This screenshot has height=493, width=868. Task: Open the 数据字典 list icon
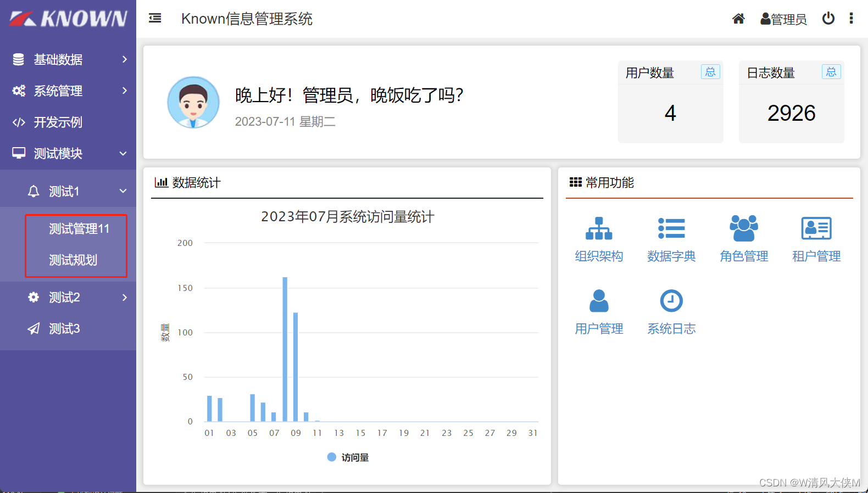[671, 228]
